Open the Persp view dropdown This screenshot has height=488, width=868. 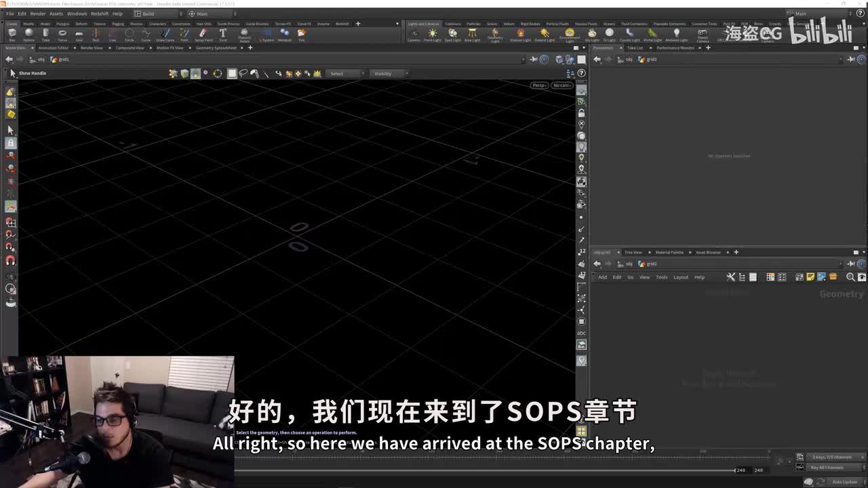[x=539, y=85]
